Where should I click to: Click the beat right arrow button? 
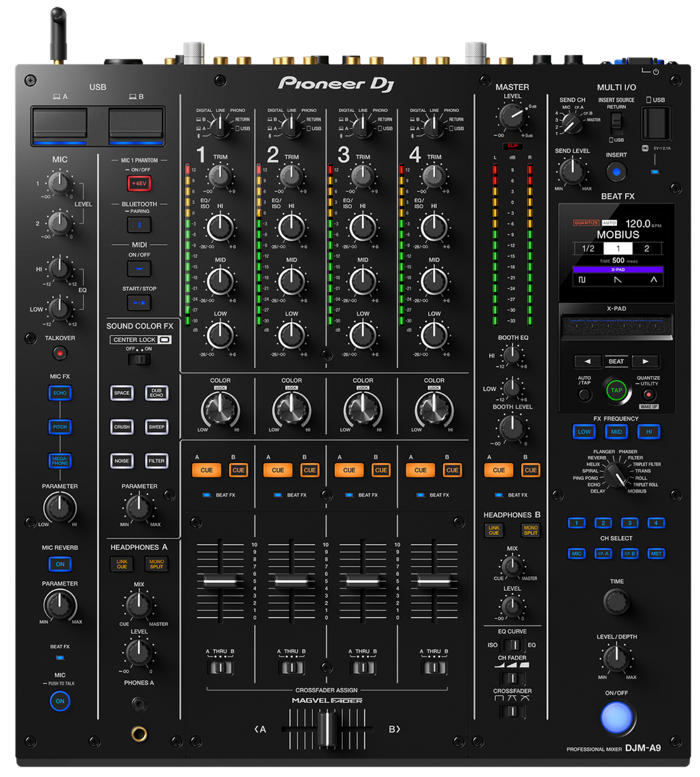tap(645, 362)
